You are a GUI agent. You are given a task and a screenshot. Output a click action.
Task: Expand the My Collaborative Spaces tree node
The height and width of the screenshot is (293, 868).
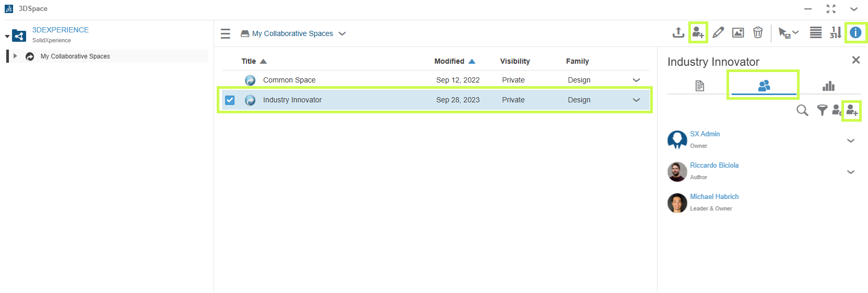[x=15, y=56]
